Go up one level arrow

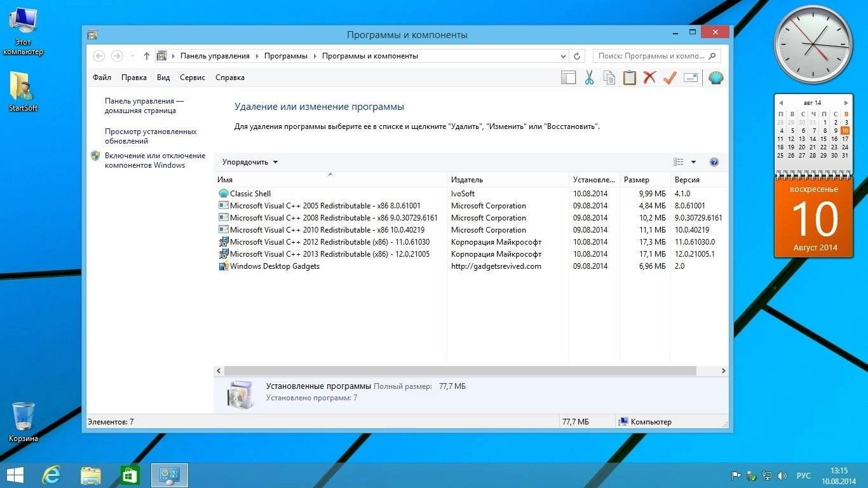click(147, 56)
